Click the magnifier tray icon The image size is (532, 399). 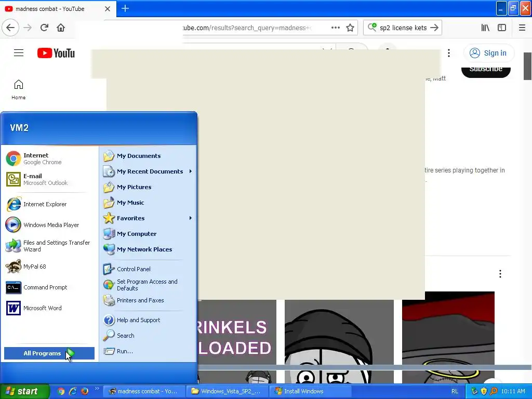coord(494,391)
